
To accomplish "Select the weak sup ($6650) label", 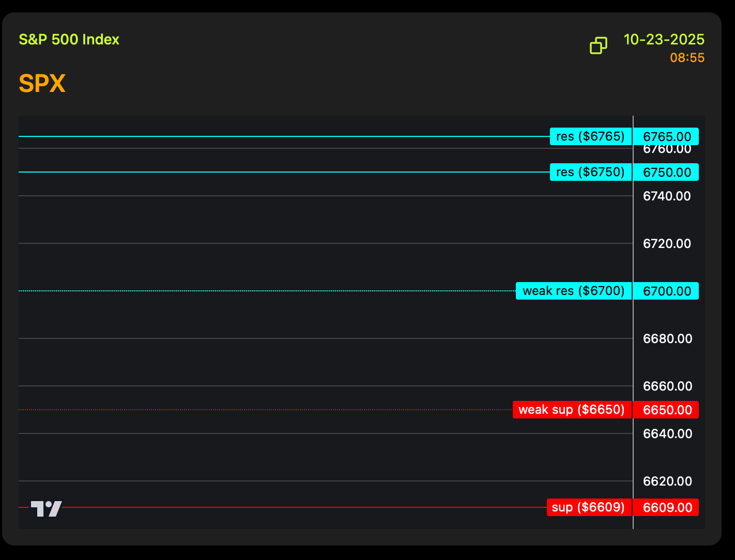I will click(x=572, y=410).
